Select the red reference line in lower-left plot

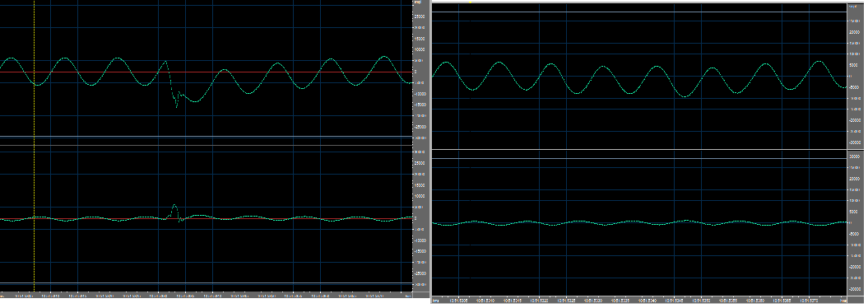(206, 219)
